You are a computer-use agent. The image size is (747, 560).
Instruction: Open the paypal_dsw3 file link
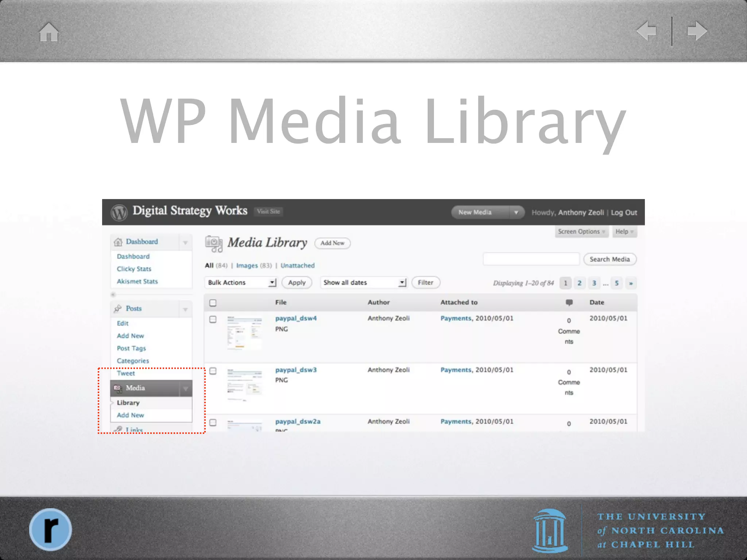pos(296,370)
